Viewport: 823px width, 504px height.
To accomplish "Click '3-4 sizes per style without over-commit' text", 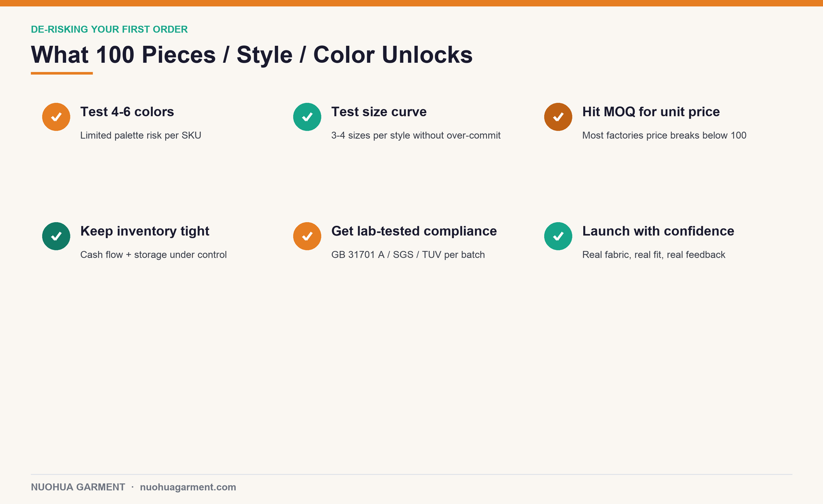I will [416, 135].
